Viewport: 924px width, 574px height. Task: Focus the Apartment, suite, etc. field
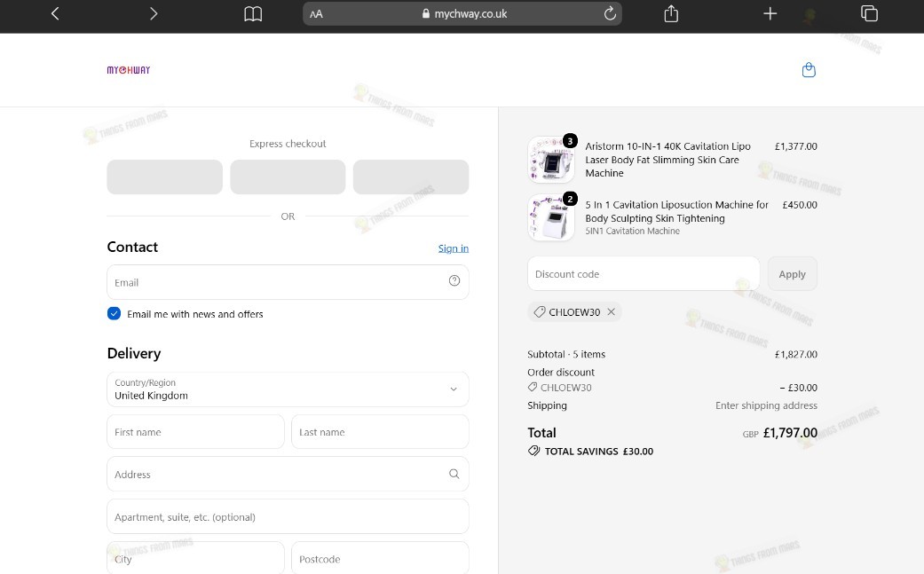(288, 517)
